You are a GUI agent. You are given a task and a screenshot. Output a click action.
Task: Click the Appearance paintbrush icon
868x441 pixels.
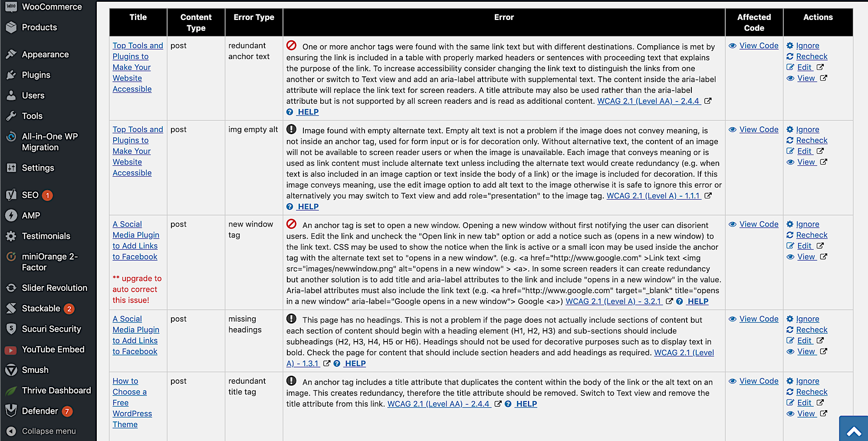[x=11, y=55]
